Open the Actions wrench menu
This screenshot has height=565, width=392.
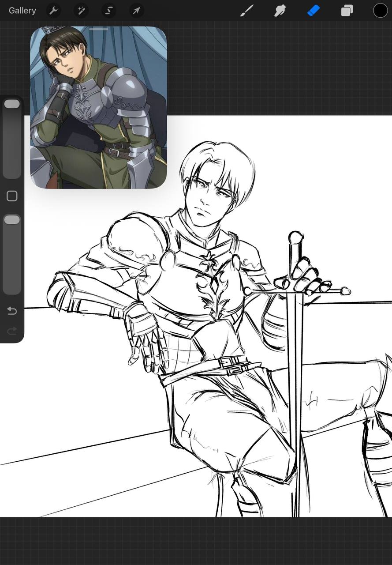pyautogui.click(x=53, y=11)
